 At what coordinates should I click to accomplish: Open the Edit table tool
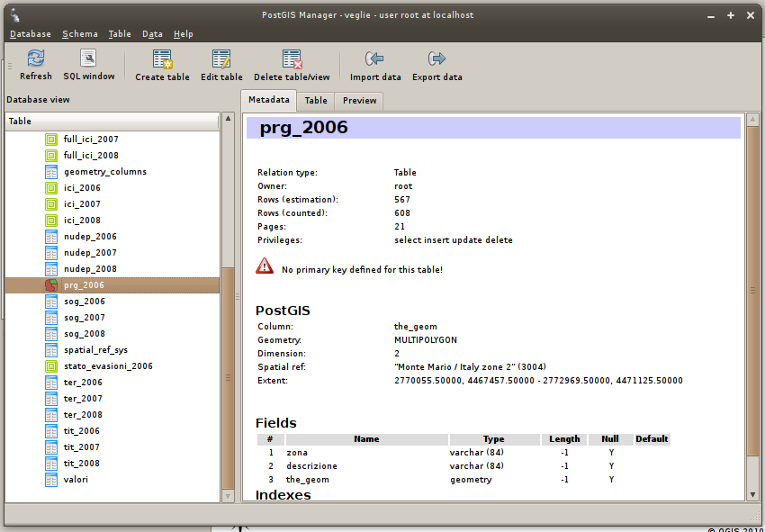click(221, 59)
